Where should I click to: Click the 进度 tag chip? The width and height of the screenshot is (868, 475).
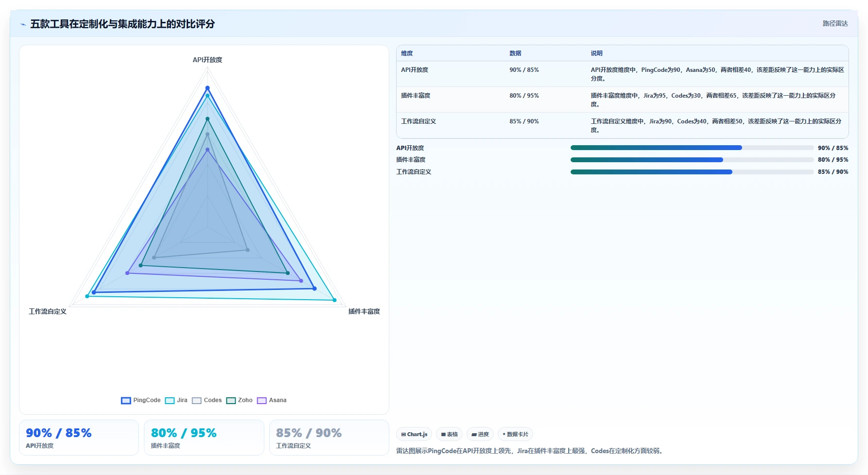[480, 434]
